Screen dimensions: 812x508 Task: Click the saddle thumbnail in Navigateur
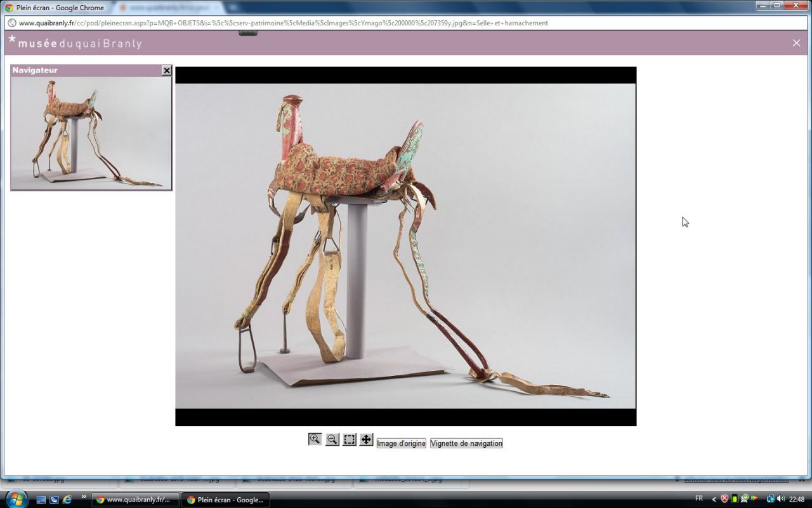(x=91, y=133)
